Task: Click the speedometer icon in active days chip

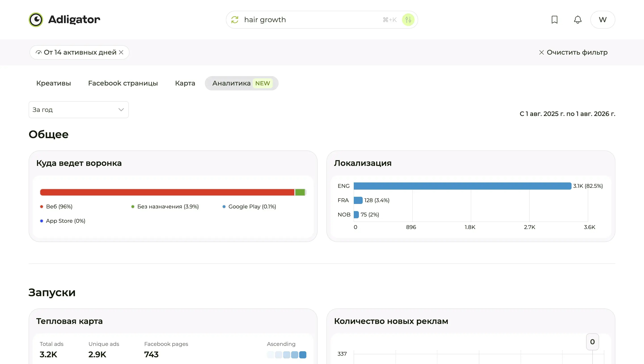Action: coord(38,52)
